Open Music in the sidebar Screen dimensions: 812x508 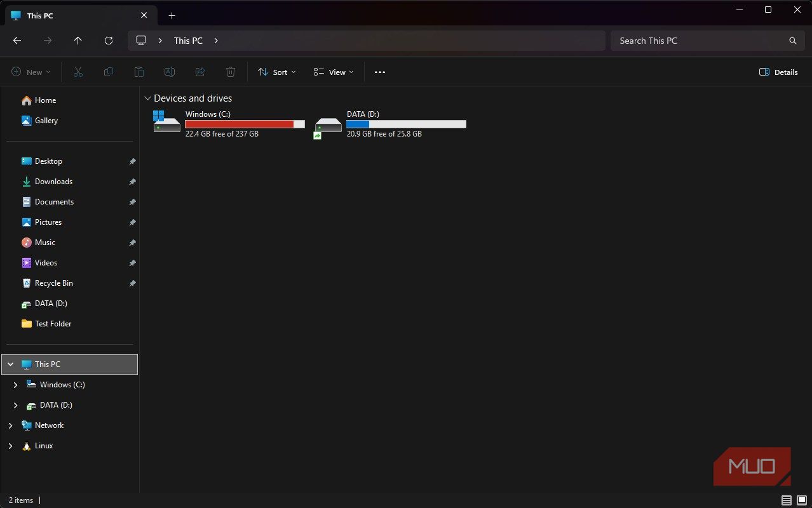click(38, 243)
